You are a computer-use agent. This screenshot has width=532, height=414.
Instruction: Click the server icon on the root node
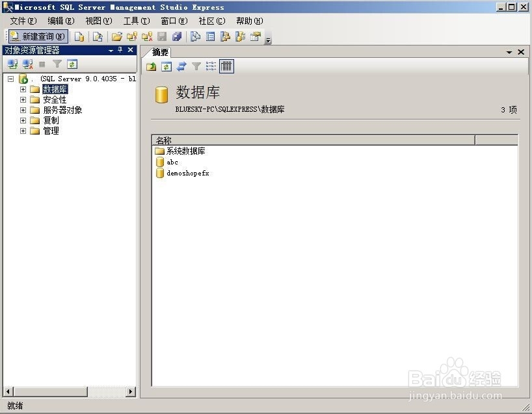point(23,79)
